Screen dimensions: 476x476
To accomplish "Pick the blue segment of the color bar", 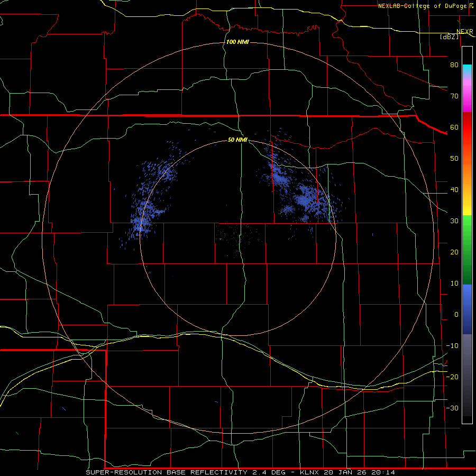I will coord(467,309).
